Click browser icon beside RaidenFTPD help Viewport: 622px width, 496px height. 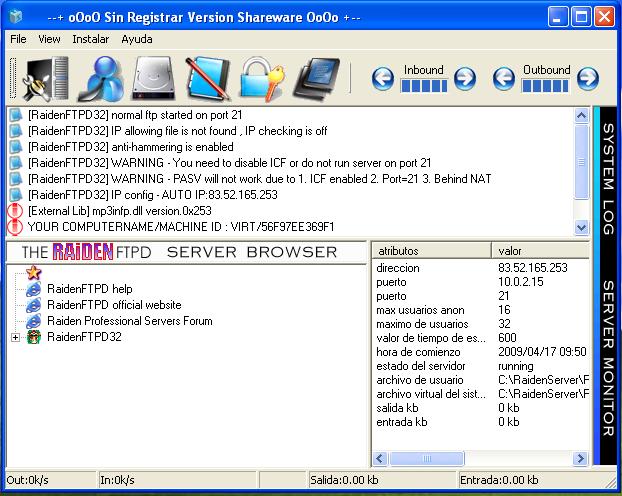click(x=34, y=289)
